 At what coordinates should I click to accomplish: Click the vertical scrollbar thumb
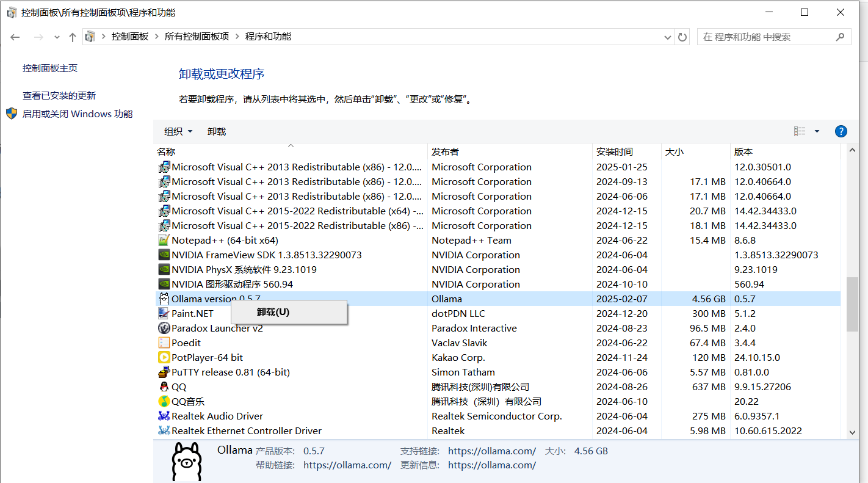(853, 304)
